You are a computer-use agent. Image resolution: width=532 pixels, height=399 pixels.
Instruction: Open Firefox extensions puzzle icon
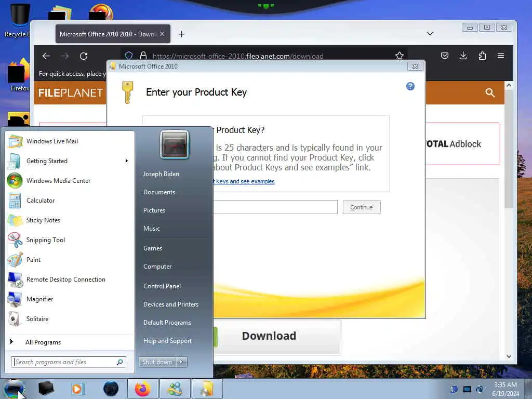(x=482, y=56)
